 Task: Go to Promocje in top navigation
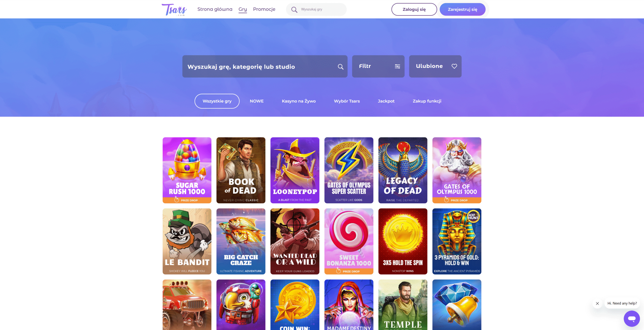(264, 9)
